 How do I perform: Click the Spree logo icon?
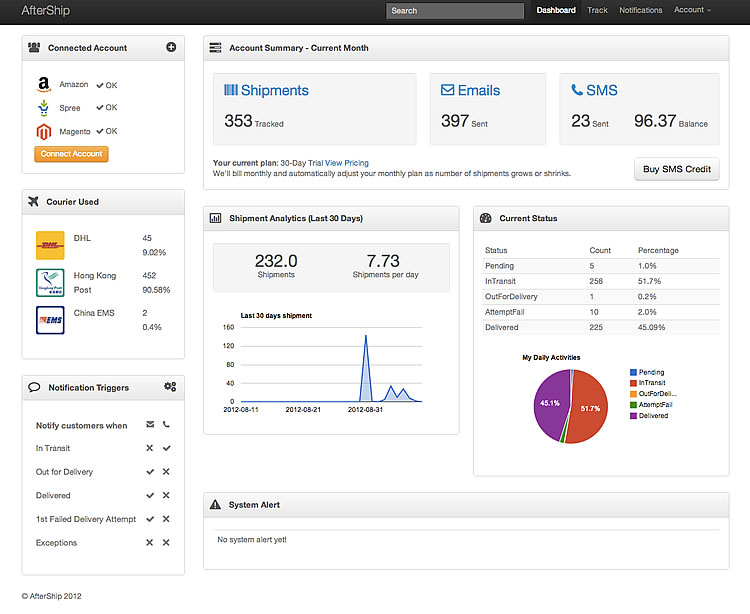point(44,108)
